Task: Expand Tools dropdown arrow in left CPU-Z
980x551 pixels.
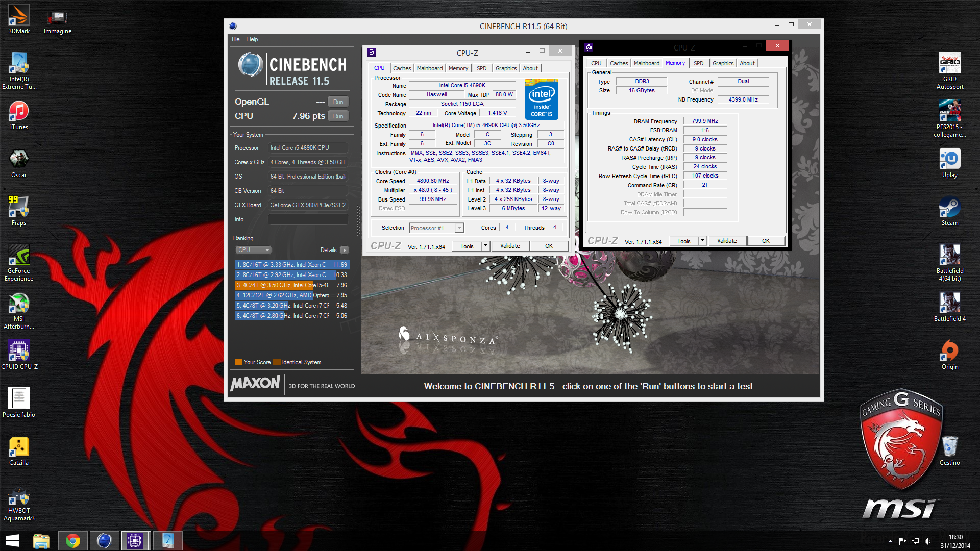Action: (485, 246)
